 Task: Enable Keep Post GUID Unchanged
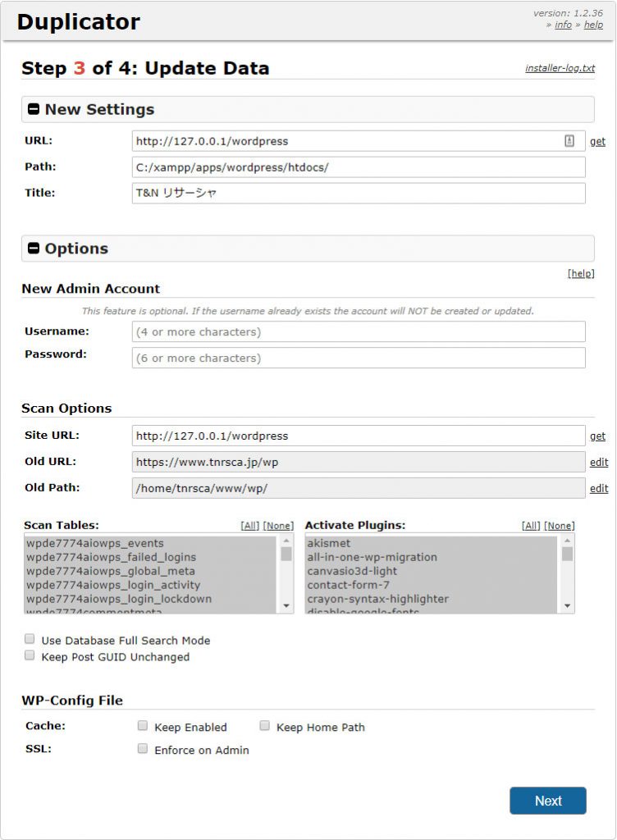(30, 655)
